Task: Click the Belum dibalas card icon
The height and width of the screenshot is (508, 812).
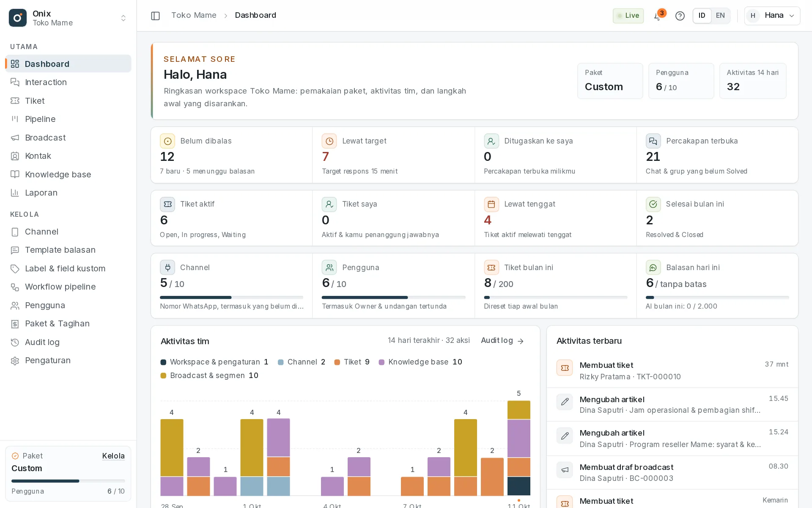Action: coord(167,141)
